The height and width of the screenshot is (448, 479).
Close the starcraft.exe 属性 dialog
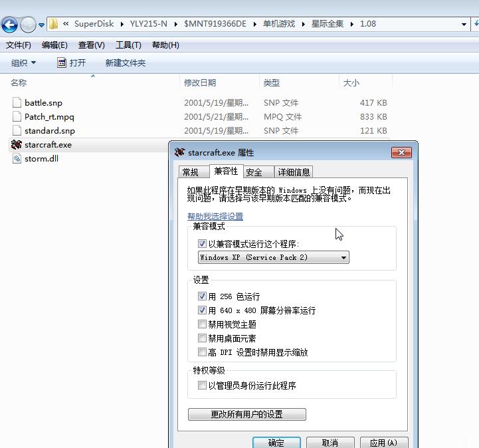click(401, 152)
